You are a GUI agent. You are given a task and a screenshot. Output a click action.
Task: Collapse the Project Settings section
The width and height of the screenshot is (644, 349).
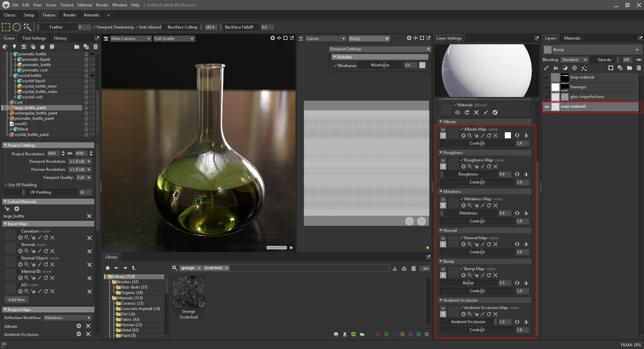coord(5,145)
